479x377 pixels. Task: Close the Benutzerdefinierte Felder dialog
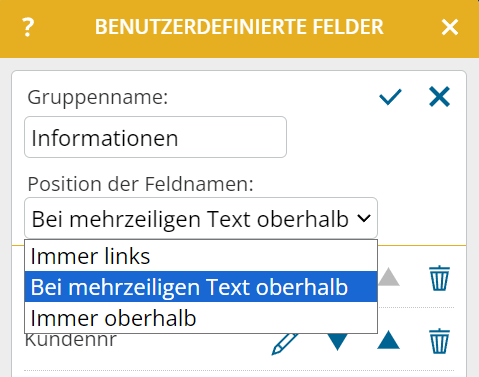(450, 27)
